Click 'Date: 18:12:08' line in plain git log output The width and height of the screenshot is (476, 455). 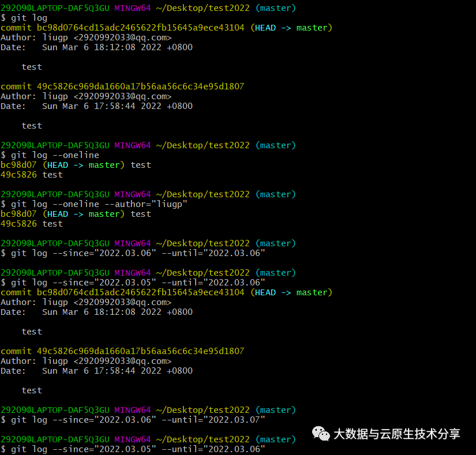pyautogui.click(x=96, y=47)
